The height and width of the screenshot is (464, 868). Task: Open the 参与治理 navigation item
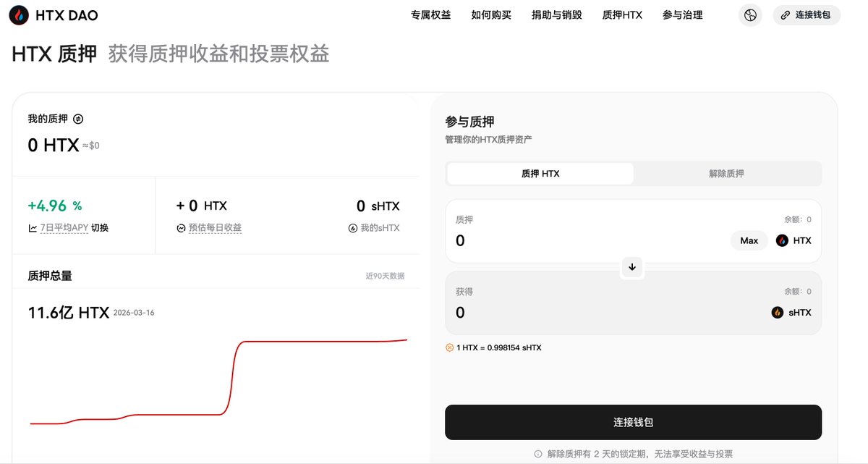[682, 15]
